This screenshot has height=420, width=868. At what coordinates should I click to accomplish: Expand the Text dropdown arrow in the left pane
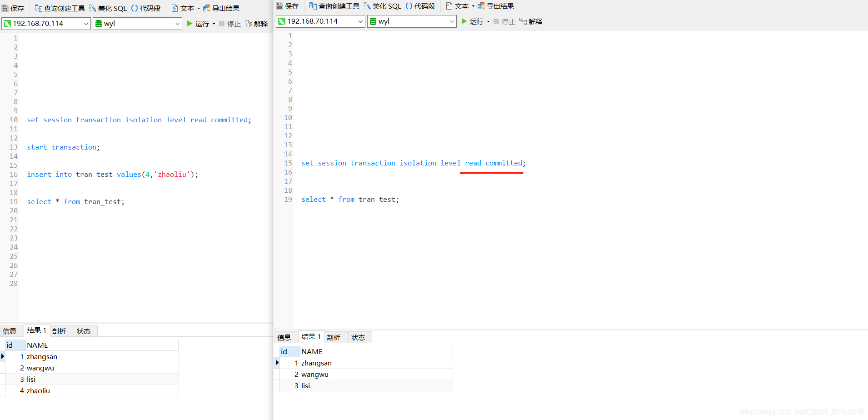click(199, 9)
